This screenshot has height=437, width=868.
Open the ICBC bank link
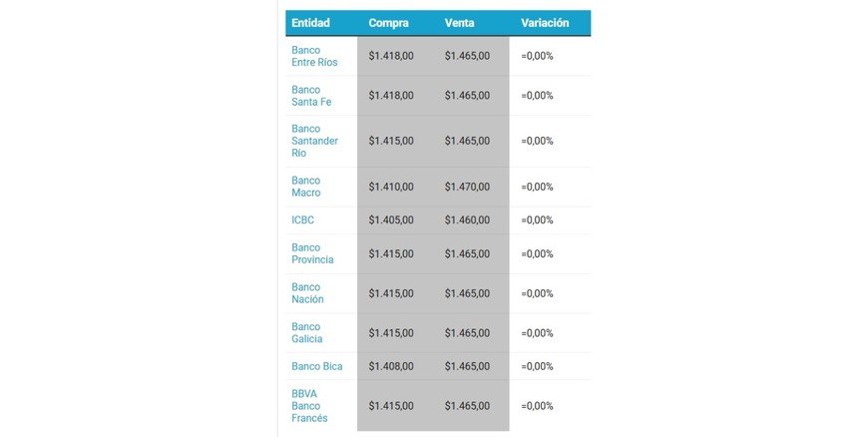coord(302,219)
